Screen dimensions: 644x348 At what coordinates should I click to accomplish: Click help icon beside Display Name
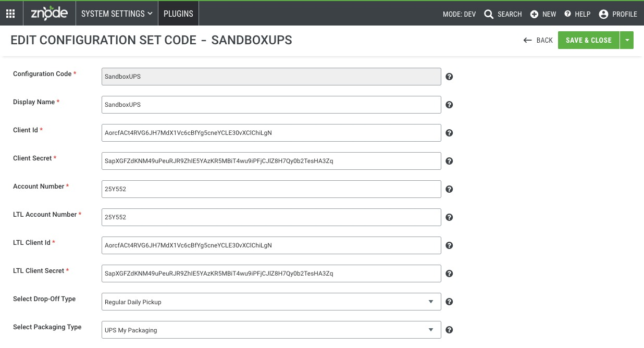[x=449, y=105]
